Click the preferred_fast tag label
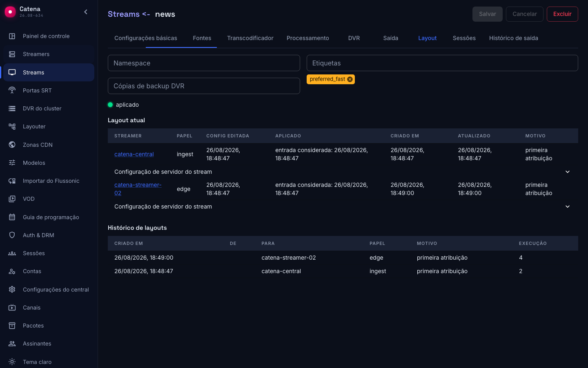This screenshot has width=588, height=368. point(327,79)
